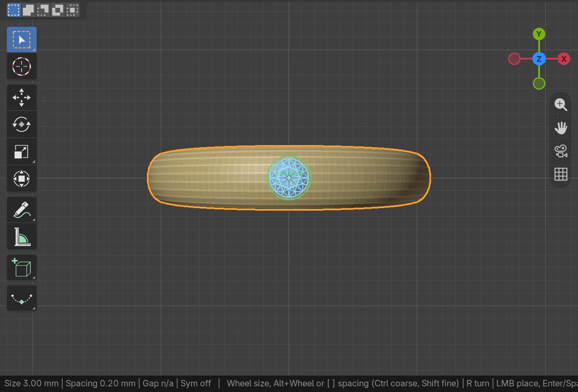The image size is (578, 392).
Task: Click the zoom magnifier viewport icon
Action: tap(561, 104)
